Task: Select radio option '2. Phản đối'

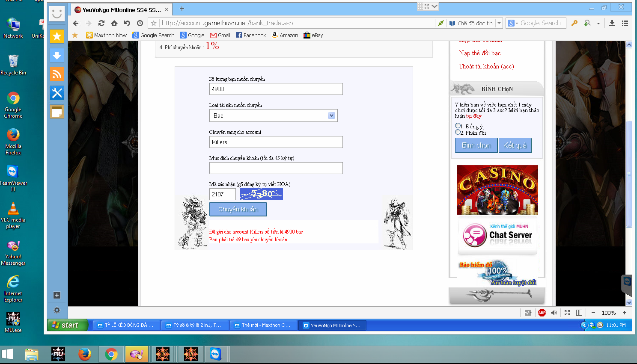Action: 458,132
